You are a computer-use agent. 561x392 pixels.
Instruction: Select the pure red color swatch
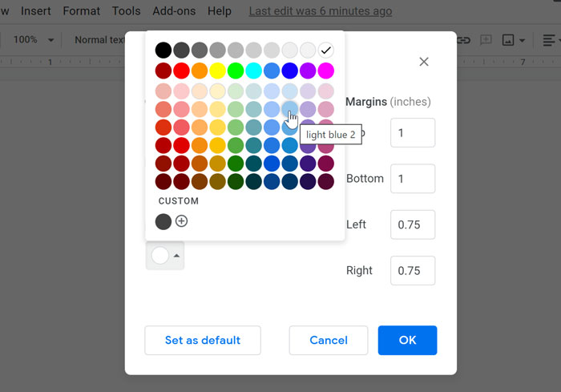[x=181, y=71]
